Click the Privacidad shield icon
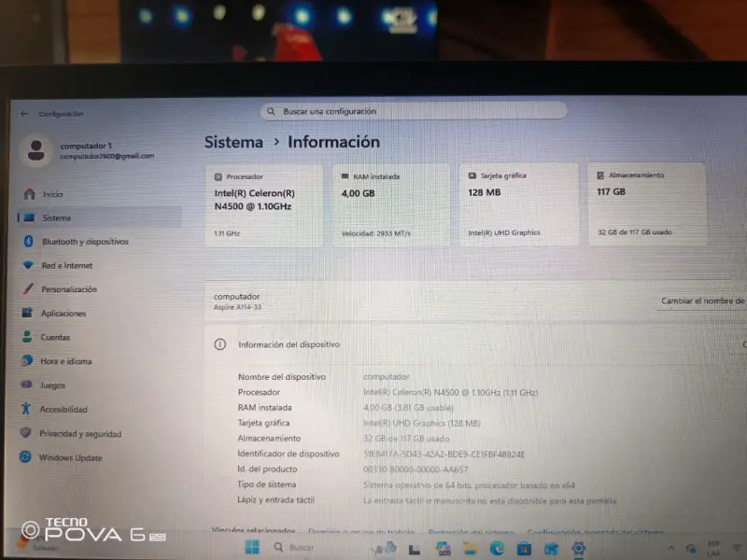The image size is (747, 560). point(26,433)
